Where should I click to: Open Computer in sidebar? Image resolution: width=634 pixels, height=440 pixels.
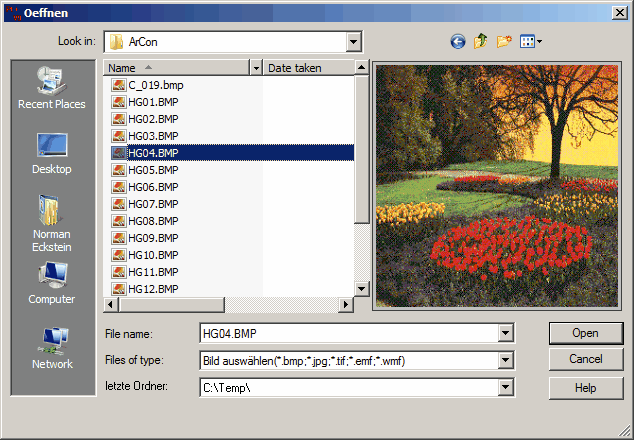(x=52, y=283)
